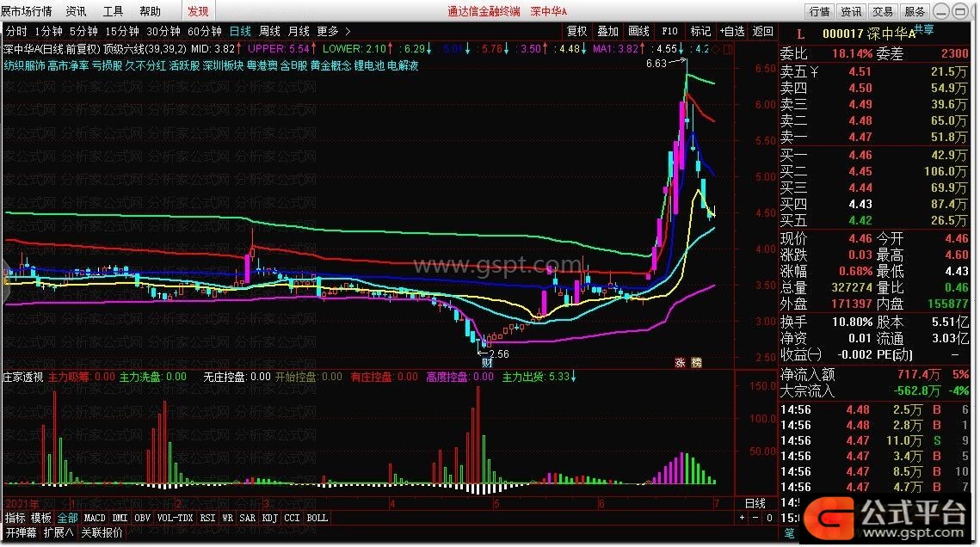Viewport: 980px width, 547px height.
Task: Click the 画线 drawing tool button
Action: click(x=638, y=31)
